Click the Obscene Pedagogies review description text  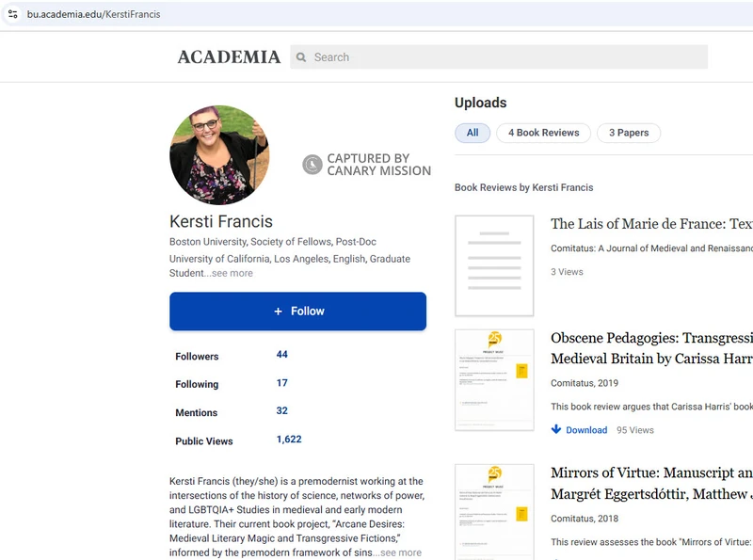click(651, 407)
